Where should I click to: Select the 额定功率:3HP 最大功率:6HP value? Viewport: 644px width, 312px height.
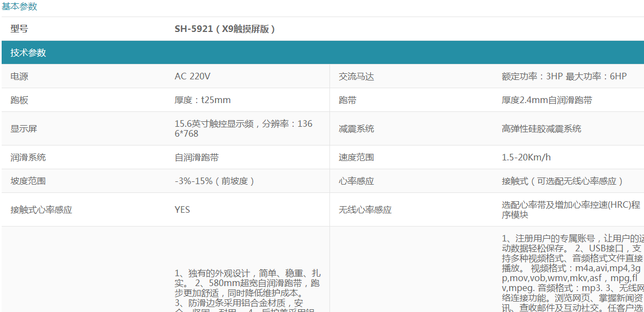pyautogui.click(x=564, y=77)
